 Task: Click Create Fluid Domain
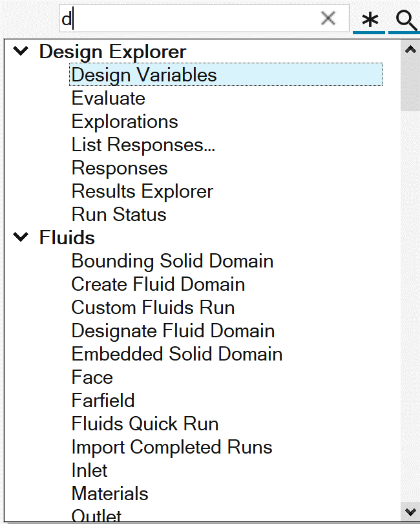click(158, 284)
